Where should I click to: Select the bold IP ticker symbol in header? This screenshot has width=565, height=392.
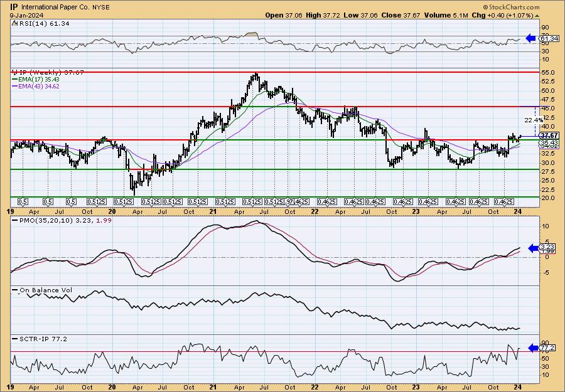[x=14, y=7]
